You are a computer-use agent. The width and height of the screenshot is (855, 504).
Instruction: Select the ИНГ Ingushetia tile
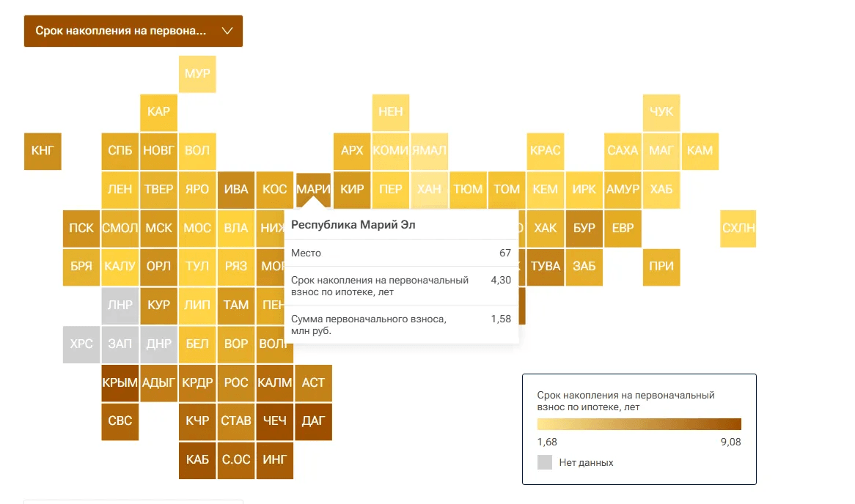275,460
